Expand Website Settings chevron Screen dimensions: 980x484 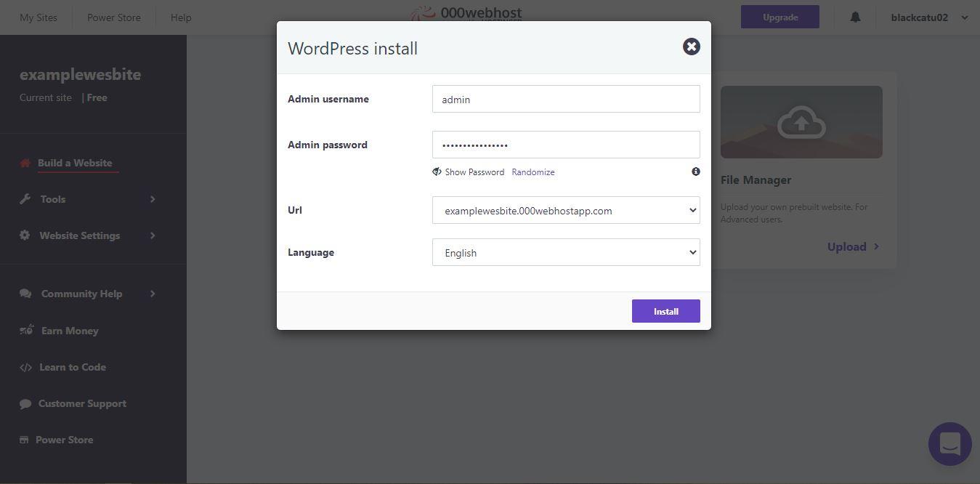pyautogui.click(x=153, y=235)
